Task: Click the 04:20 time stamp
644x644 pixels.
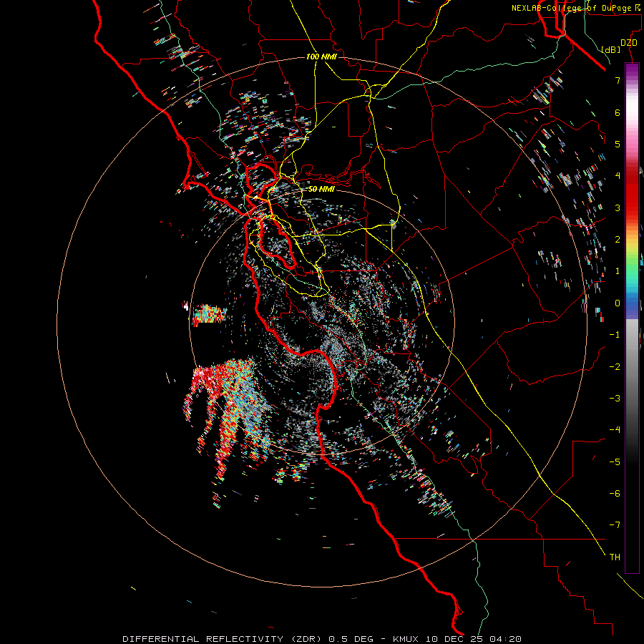Action: pyautogui.click(x=506, y=639)
